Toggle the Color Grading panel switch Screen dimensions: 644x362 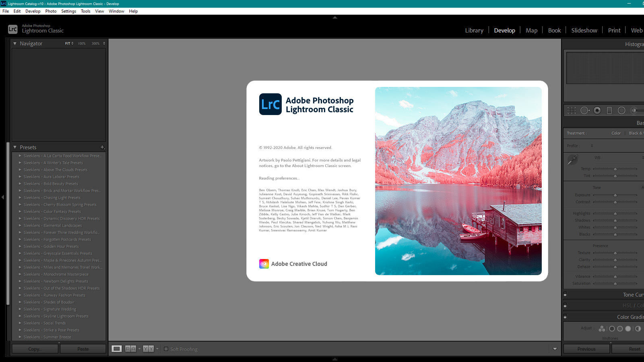[565, 317]
